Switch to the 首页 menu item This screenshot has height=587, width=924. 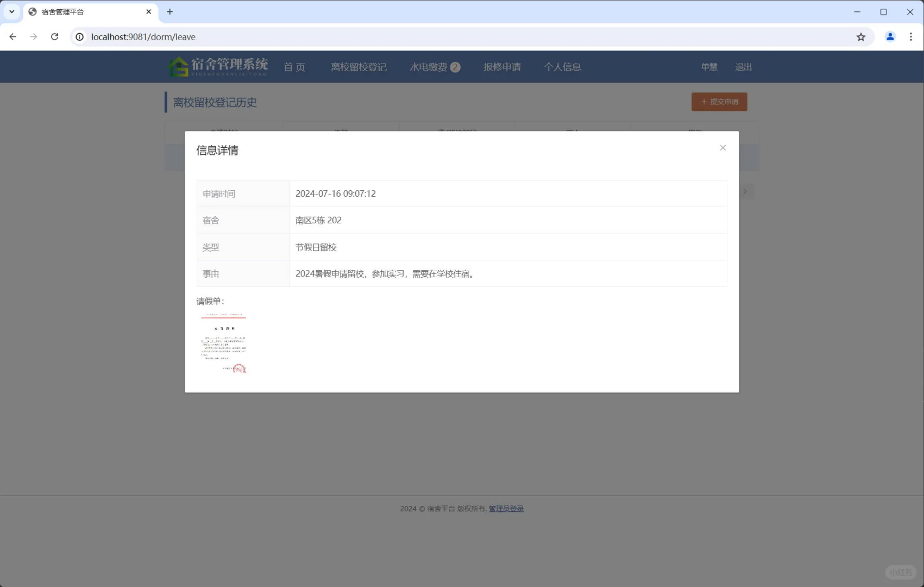click(x=294, y=67)
